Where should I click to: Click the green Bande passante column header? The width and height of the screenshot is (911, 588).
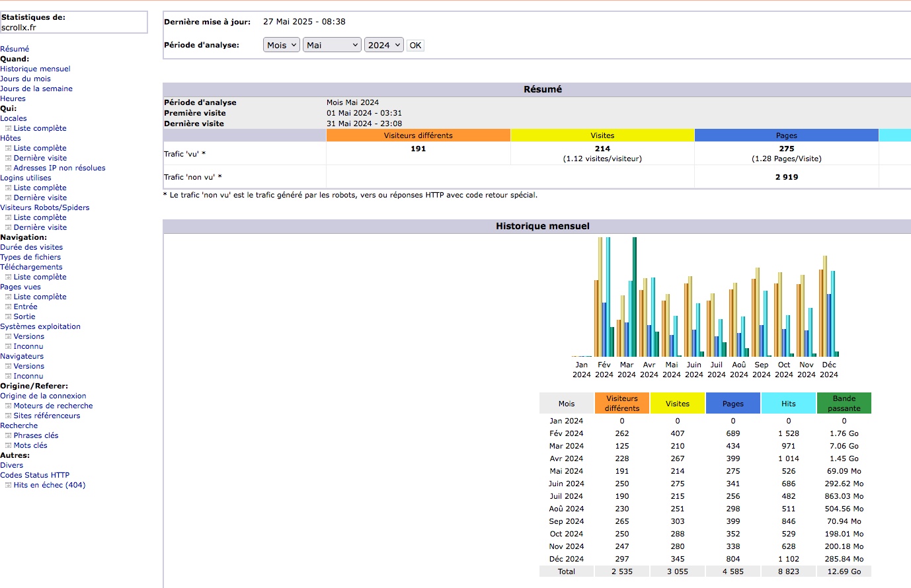point(844,403)
